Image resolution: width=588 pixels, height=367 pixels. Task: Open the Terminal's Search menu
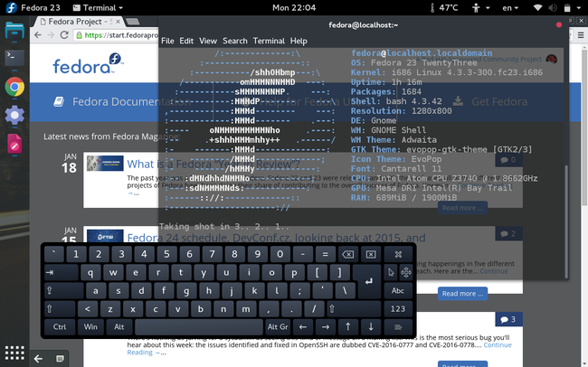(x=234, y=41)
